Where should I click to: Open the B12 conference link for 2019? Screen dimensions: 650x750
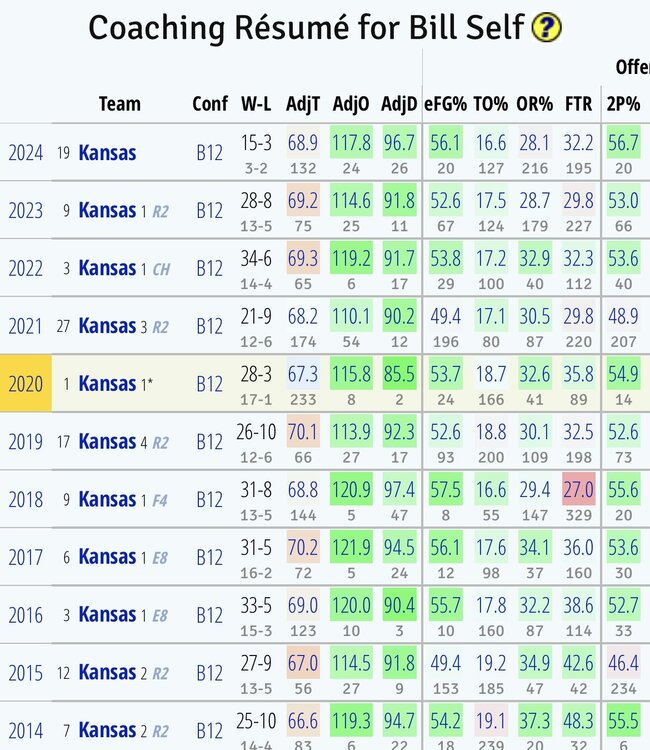pos(209,441)
